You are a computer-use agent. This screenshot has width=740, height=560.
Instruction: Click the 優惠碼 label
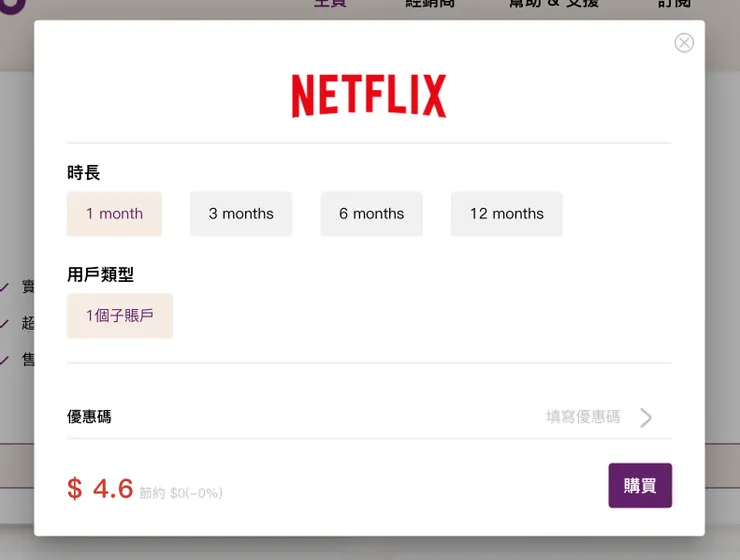point(89,417)
